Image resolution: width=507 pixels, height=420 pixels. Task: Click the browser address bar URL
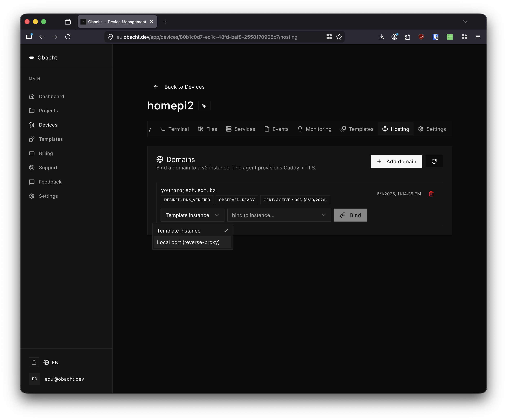(207, 37)
